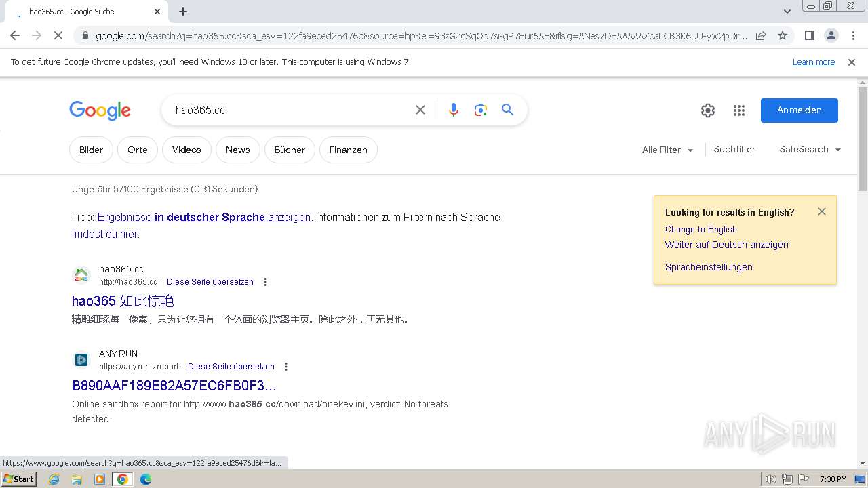Open the hao365 如此惊艳 result
This screenshot has width=868, height=488.
[123, 301]
